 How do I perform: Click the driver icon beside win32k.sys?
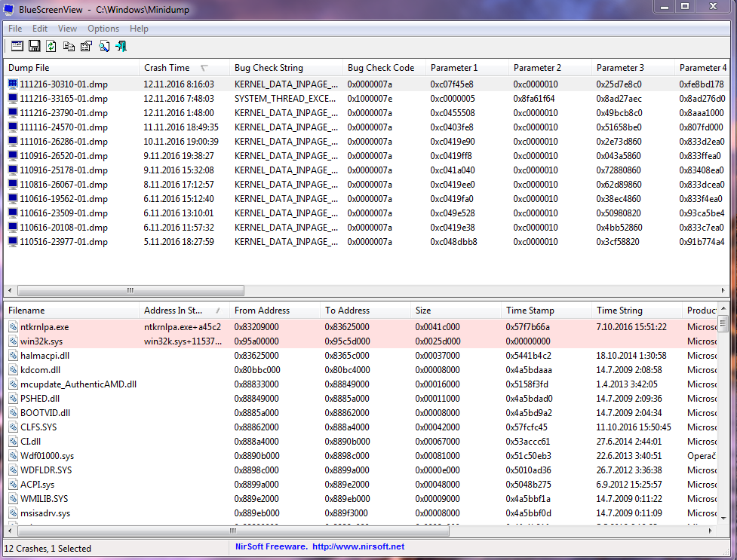pyautogui.click(x=13, y=341)
